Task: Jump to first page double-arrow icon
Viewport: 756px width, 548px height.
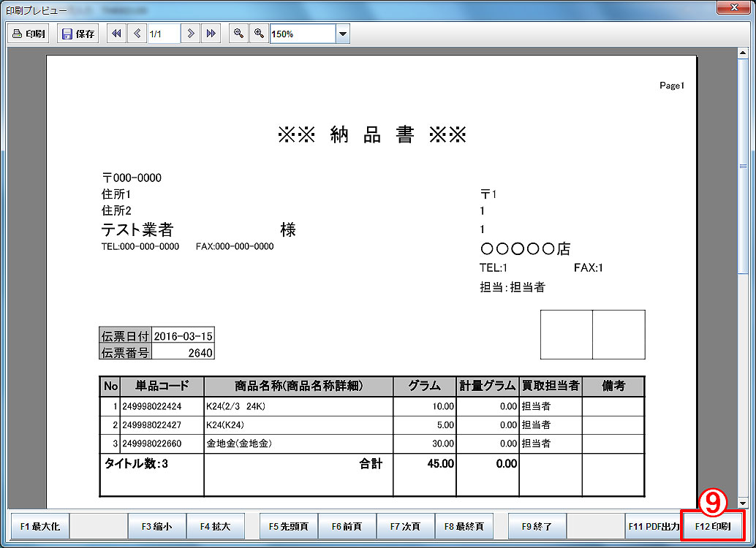Action: 116,34
